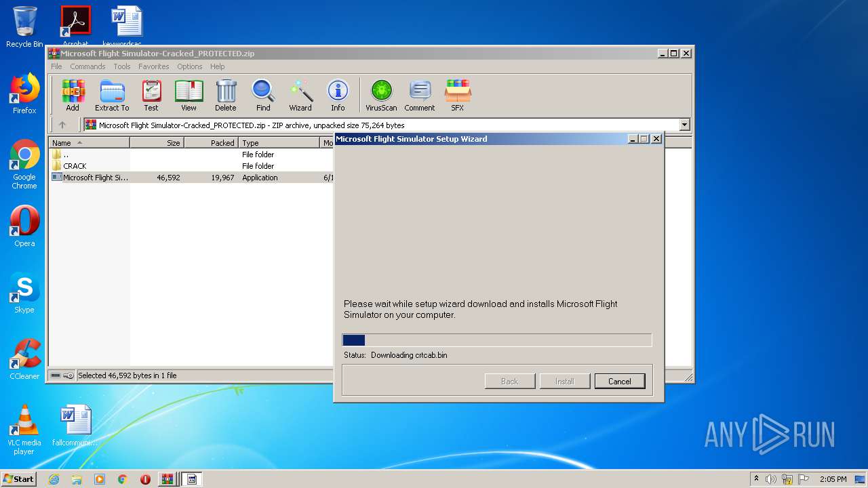Open the Skype desktop shortcut

pos(24,293)
